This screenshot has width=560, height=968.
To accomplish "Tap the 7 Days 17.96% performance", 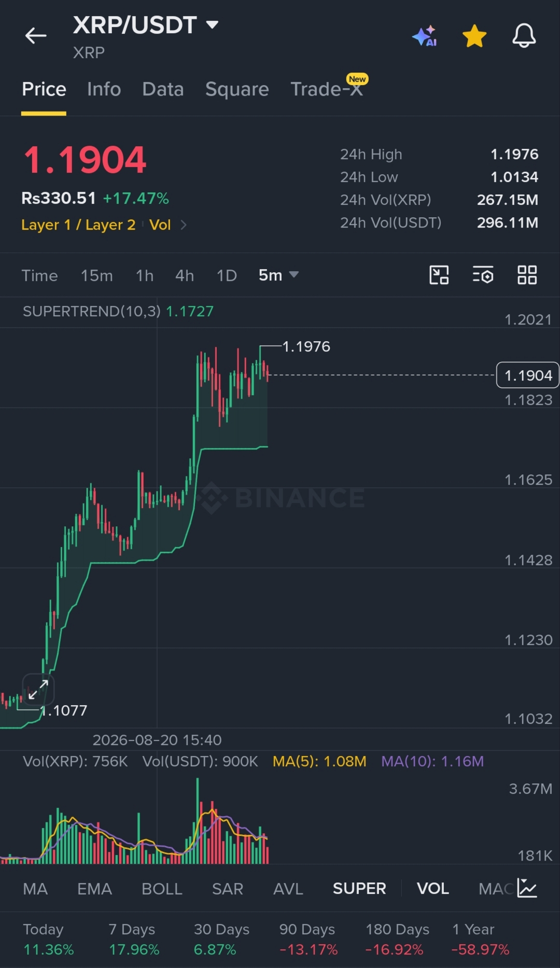I will point(134,939).
